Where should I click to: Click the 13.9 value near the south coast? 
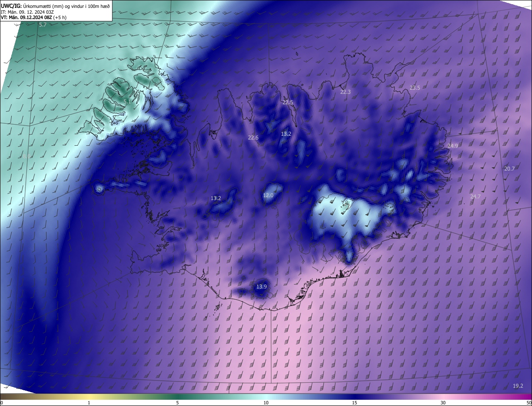[261, 287]
